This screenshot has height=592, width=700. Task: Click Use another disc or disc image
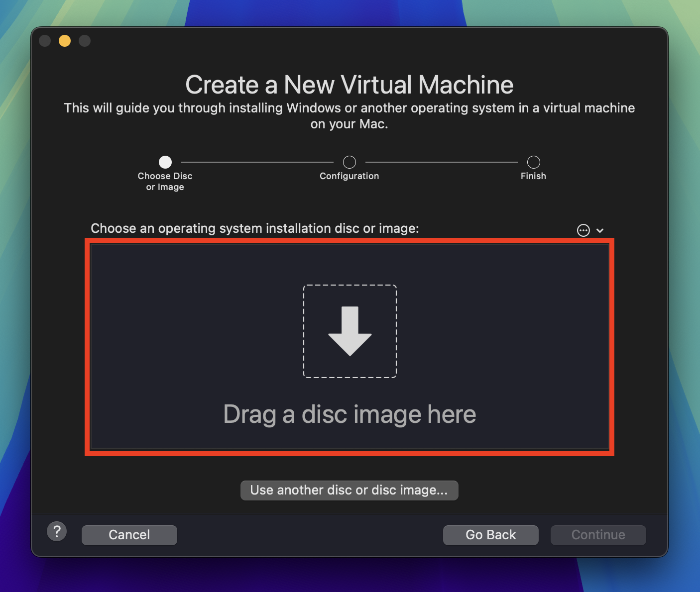[350, 490]
